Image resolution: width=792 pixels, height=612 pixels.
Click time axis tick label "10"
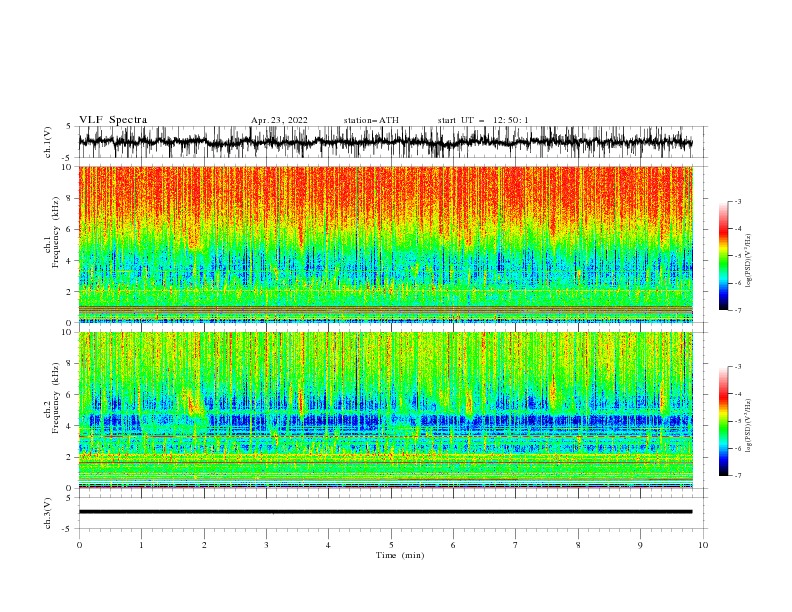coord(703,545)
